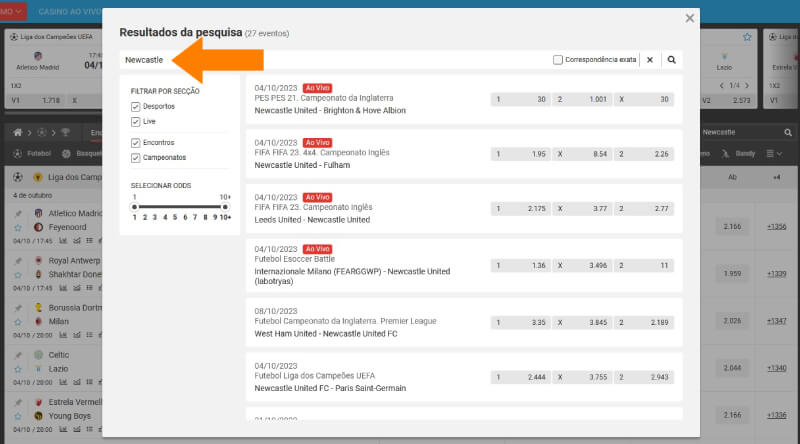
Task: Open +1339 more markets link
Action: point(777,274)
